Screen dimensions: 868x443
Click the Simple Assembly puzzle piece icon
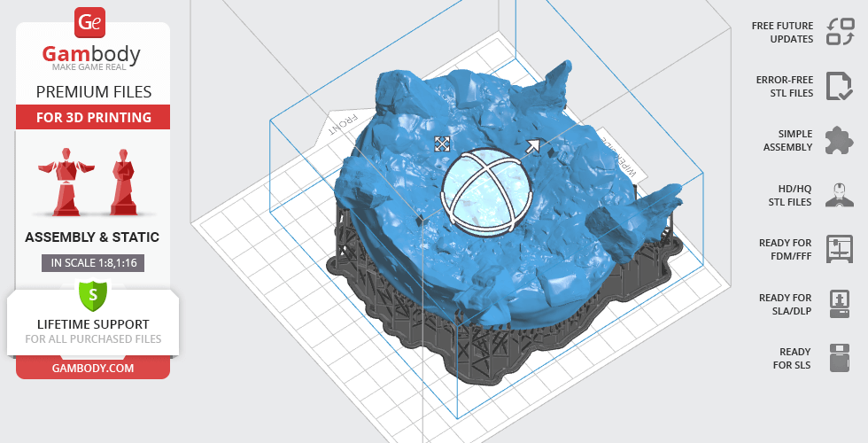(x=839, y=140)
